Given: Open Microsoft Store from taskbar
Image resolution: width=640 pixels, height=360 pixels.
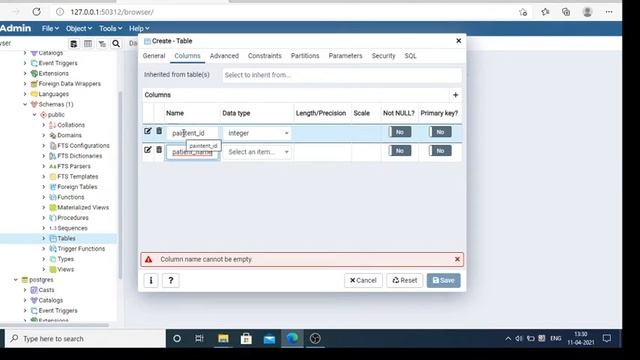Looking at the screenshot, I should (246, 338).
